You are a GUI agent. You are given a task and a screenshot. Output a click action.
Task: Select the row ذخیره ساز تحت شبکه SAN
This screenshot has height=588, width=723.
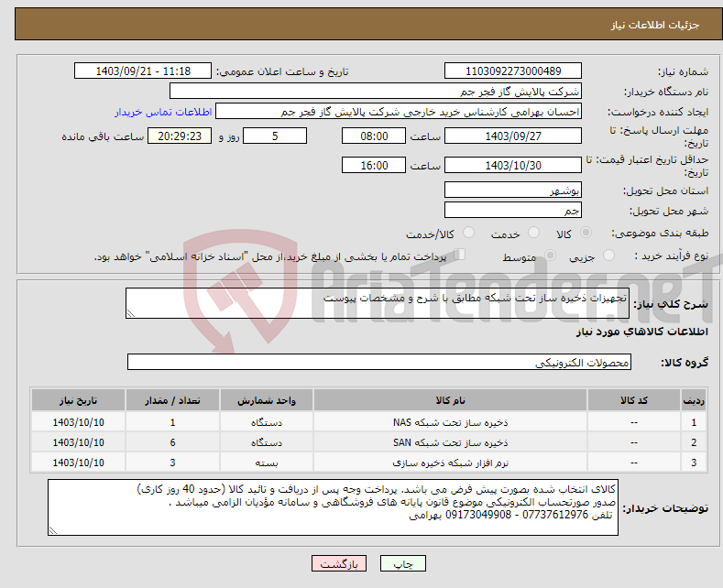[x=368, y=442]
